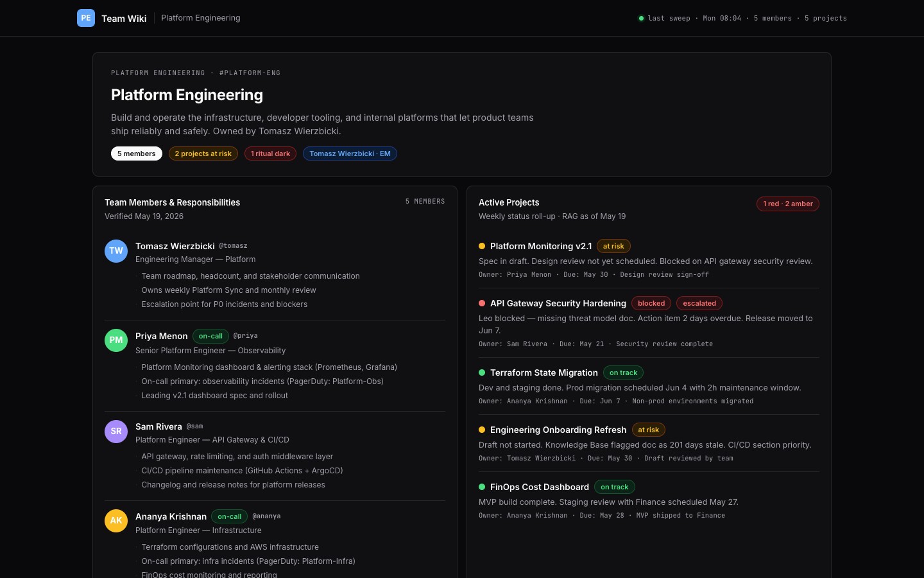924x578 pixels.
Task: Click the Team Members & Responsibilities heading
Action: point(173,202)
